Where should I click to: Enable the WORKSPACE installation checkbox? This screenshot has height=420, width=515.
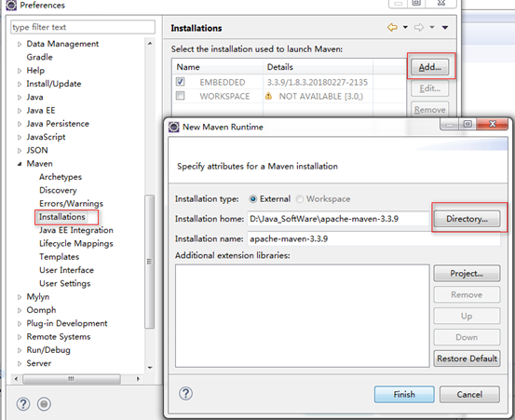click(181, 96)
